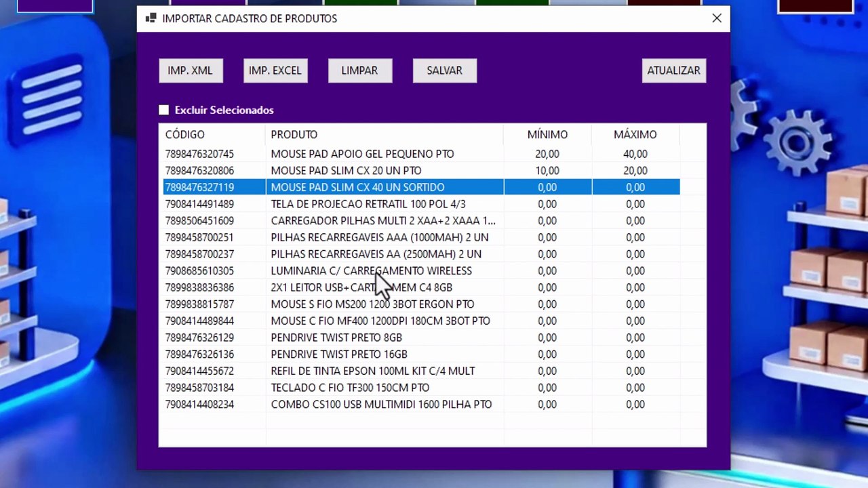This screenshot has height=488, width=868.
Task: Click MÍNIMO cell of TECLADO C FIO TF300 row
Action: (547, 388)
